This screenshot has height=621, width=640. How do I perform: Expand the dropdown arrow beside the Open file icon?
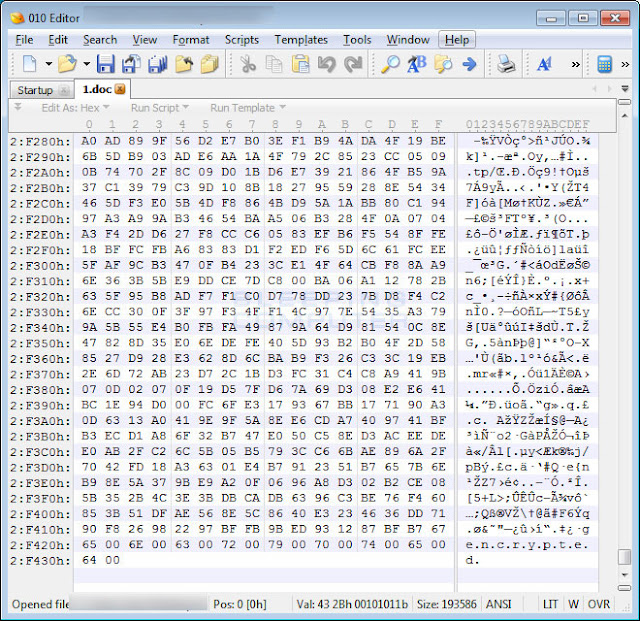87,64
